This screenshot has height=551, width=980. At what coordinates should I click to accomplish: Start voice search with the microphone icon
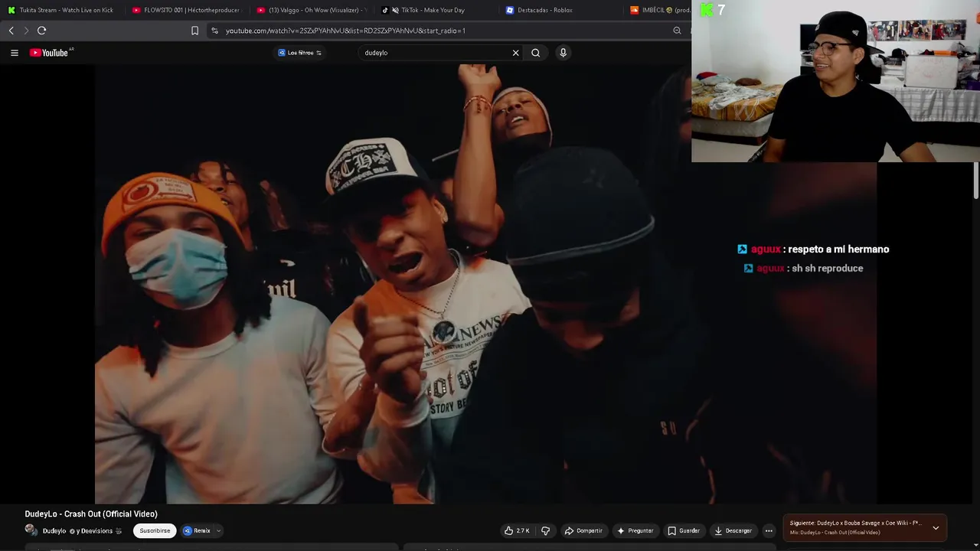(x=563, y=53)
